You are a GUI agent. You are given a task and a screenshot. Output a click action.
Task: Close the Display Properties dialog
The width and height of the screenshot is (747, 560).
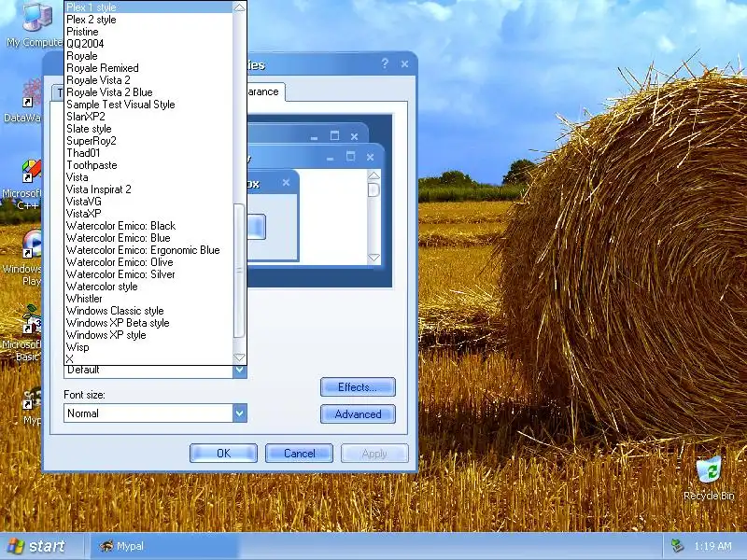(x=404, y=63)
